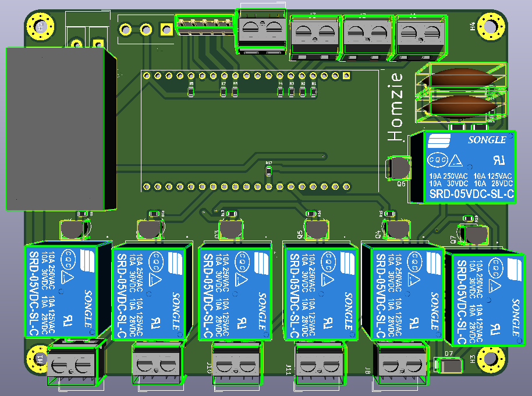Select the transistor beside the Q7 label
Viewport: 532px width, 396px height.
tap(474, 235)
